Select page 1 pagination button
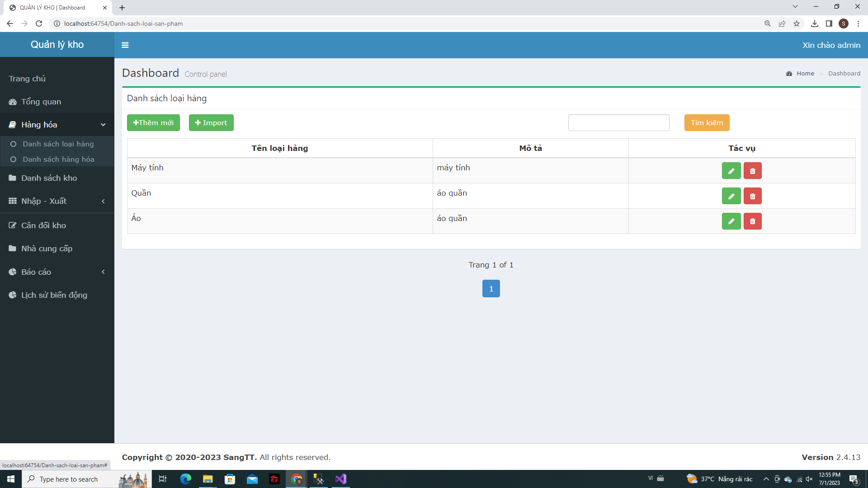Viewport: 868px width, 488px height. tap(491, 288)
